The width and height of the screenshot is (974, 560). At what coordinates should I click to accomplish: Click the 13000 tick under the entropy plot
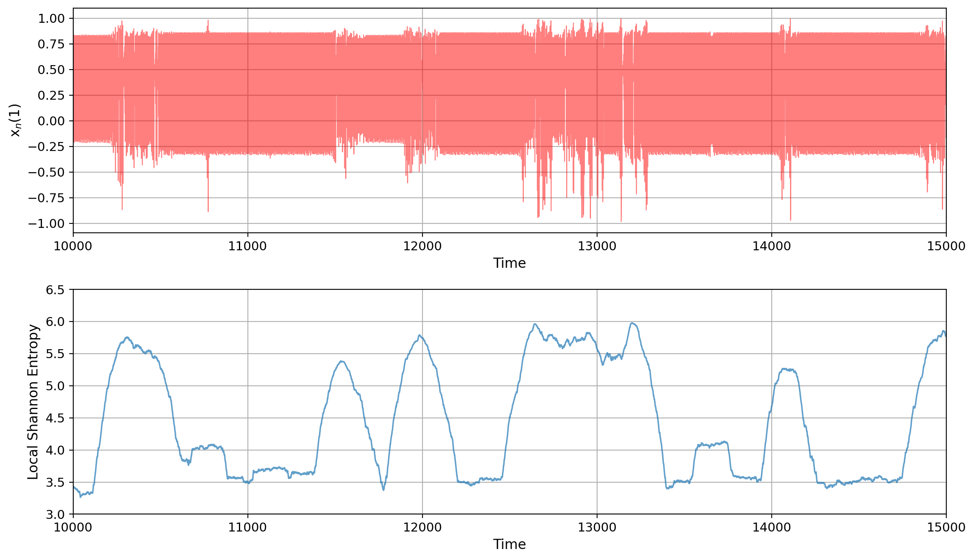pyautogui.click(x=597, y=527)
